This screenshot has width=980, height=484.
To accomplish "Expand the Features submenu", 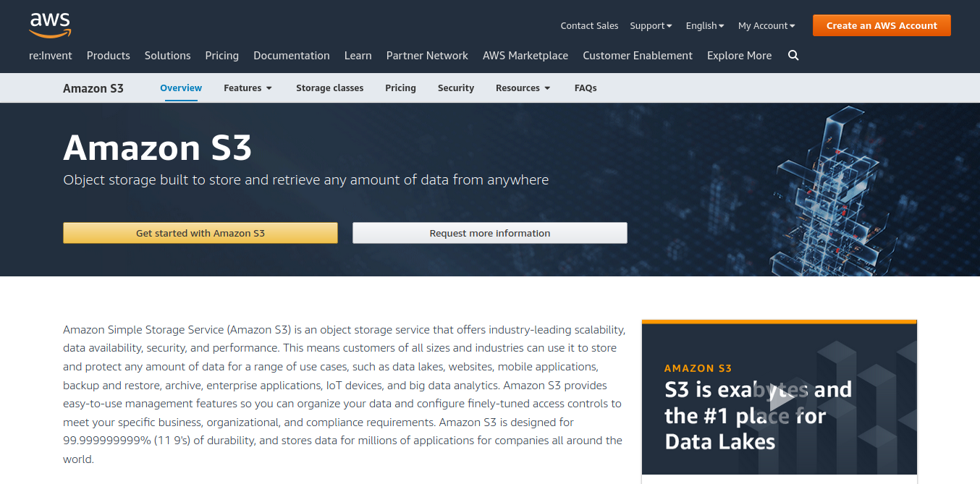I will (248, 88).
